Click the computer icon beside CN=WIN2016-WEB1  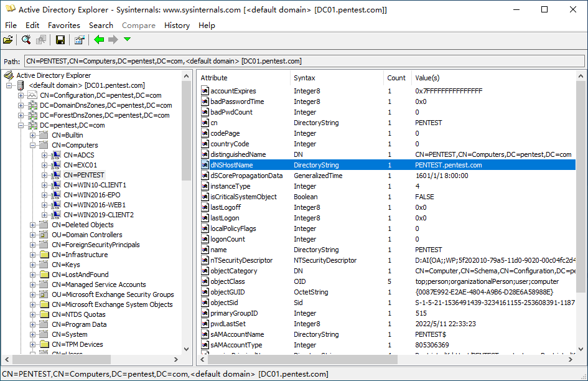[56, 205]
